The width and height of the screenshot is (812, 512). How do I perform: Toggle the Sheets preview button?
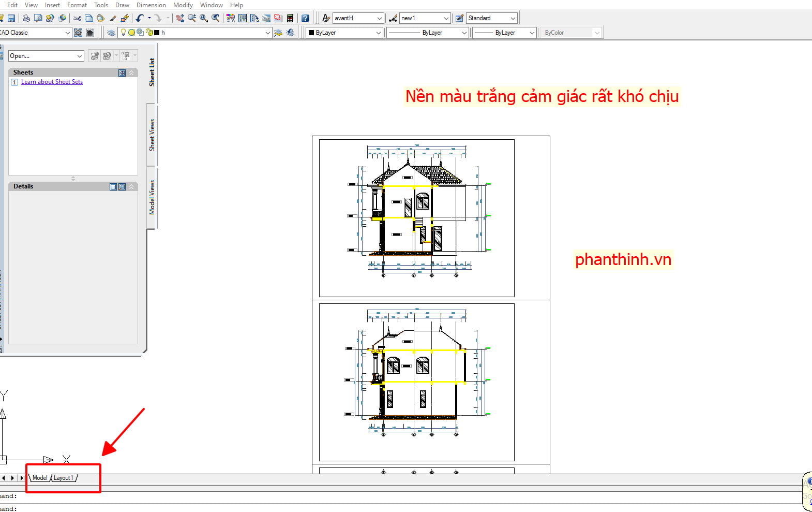pos(122,73)
